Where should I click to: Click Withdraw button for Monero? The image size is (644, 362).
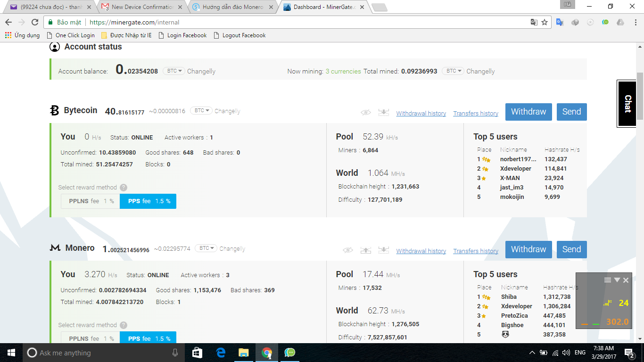[x=528, y=249]
